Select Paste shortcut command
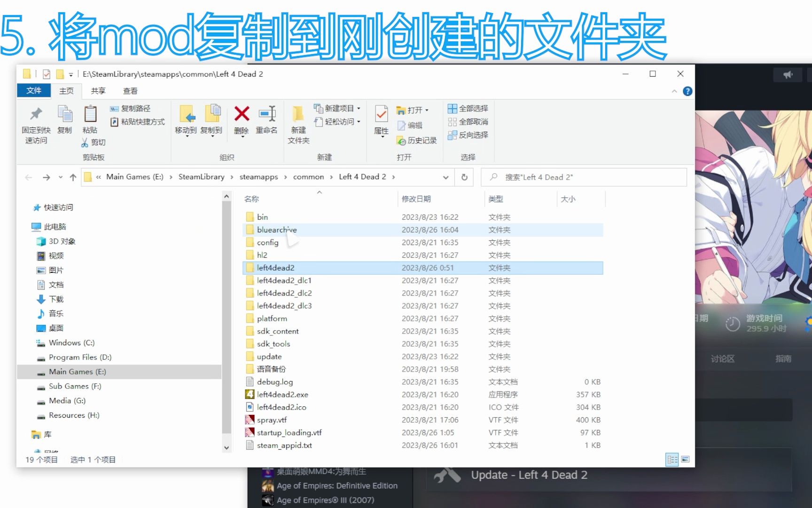 [x=137, y=122]
